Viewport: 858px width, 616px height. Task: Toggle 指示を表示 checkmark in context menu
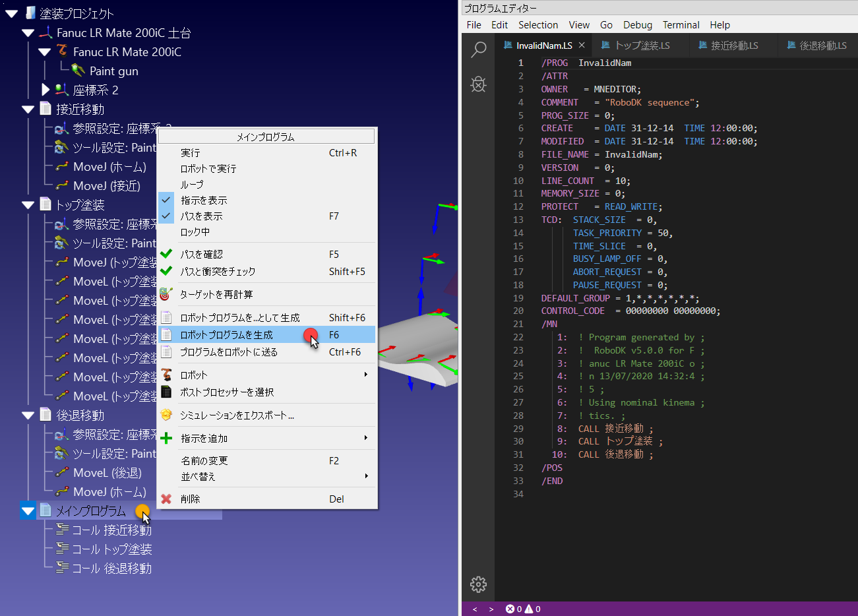click(166, 200)
